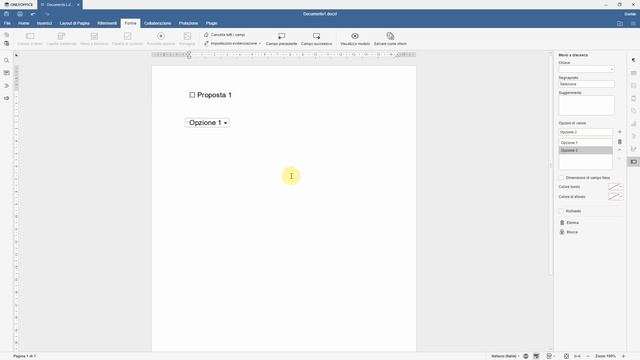This screenshot has height=360, width=640.
Task: Close the Documento1 document tab
Action: click(78, 4)
